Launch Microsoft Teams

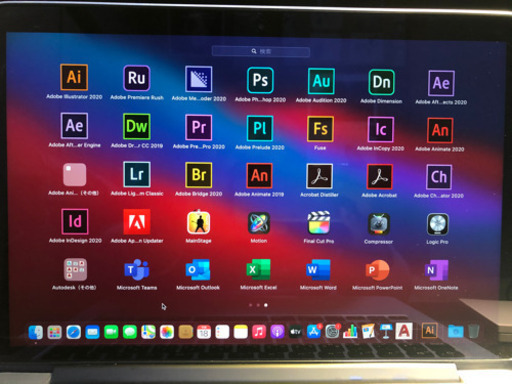pyautogui.click(x=137, y=269)
